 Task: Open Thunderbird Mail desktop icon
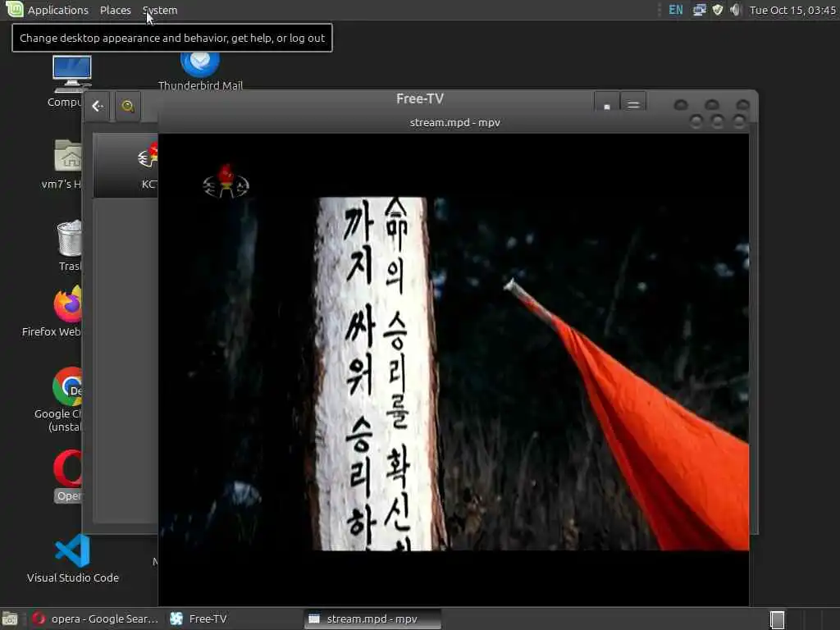(x=200, y=71)
